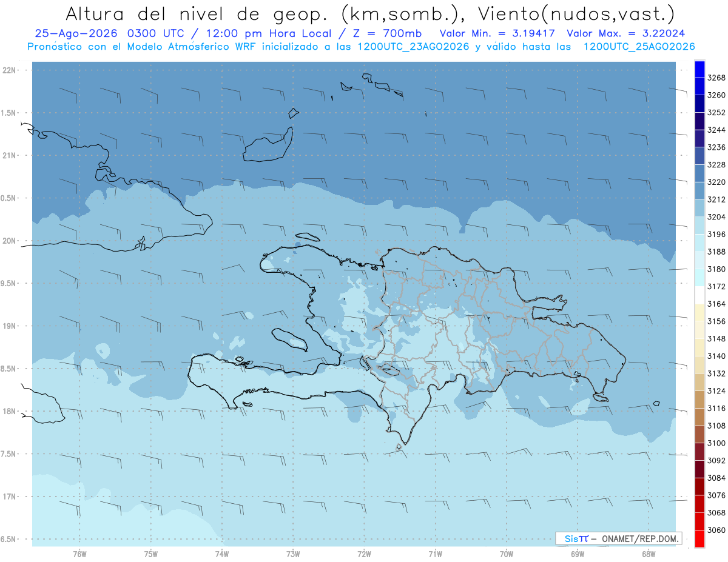
Task: Click the 3260 colorbar label
Action: 716,95
